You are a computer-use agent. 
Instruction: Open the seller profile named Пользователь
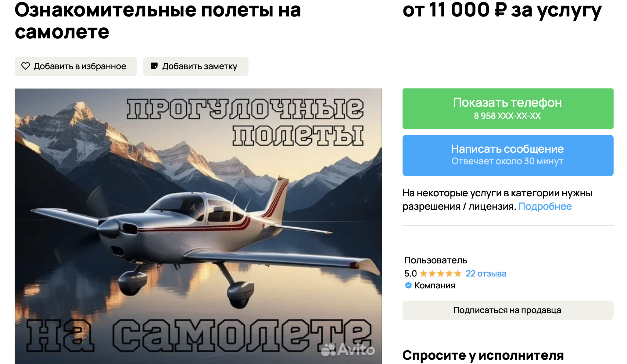[435, 260]
